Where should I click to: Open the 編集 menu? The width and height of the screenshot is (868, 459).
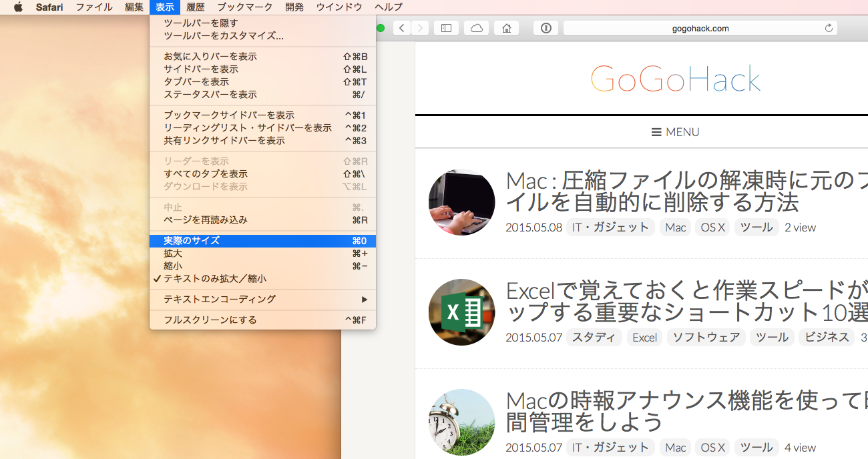pos(134,7)
